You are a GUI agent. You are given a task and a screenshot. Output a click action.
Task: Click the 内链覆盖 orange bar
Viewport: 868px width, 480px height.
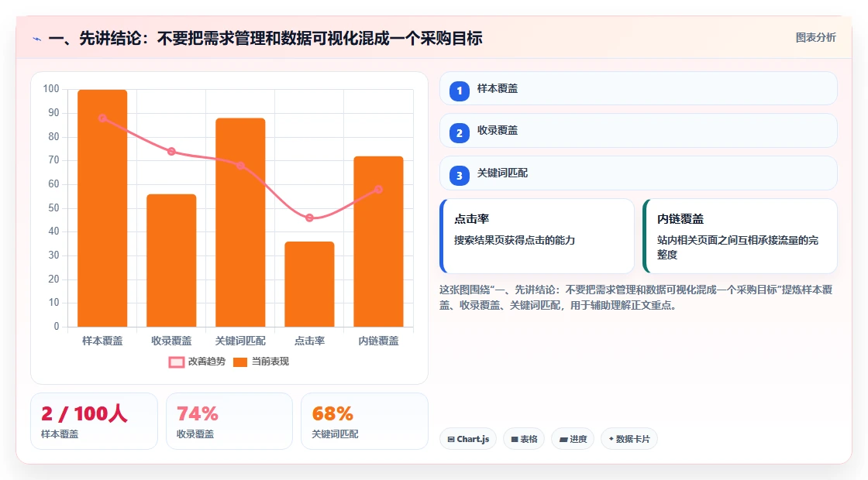pos(379,242)
